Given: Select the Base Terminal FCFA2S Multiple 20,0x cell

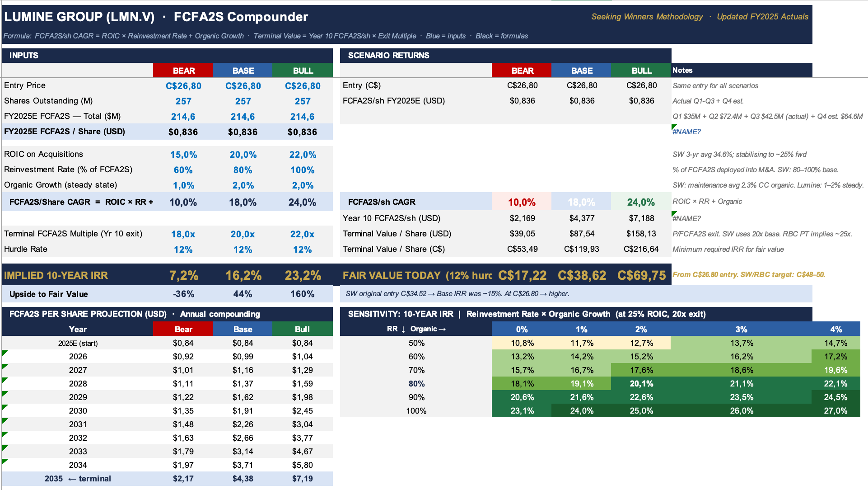Looking at the screenshot, I should tap(243, 234).
